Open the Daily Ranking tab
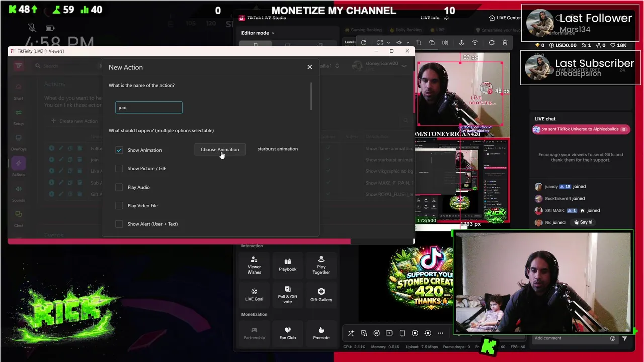 [405, 30]
